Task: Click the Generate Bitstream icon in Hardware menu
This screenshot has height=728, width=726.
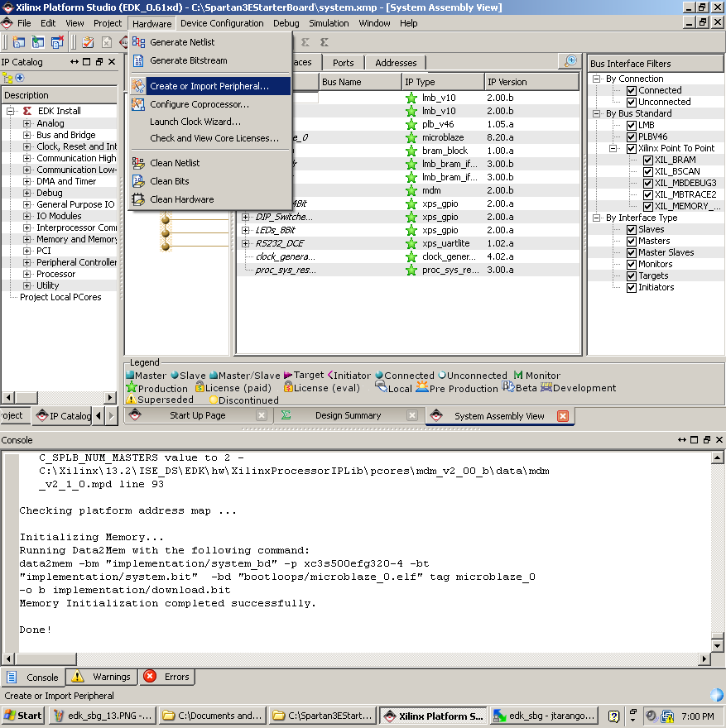Action: point(138,61)
